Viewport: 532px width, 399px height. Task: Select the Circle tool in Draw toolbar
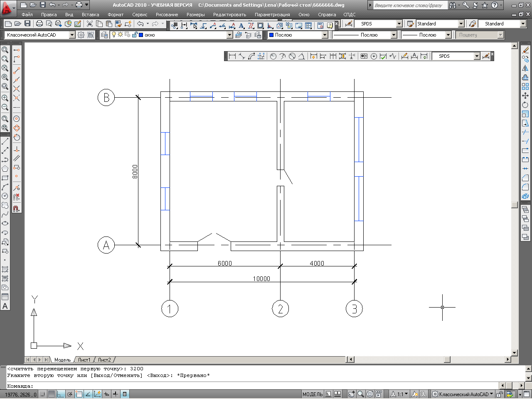5,196
